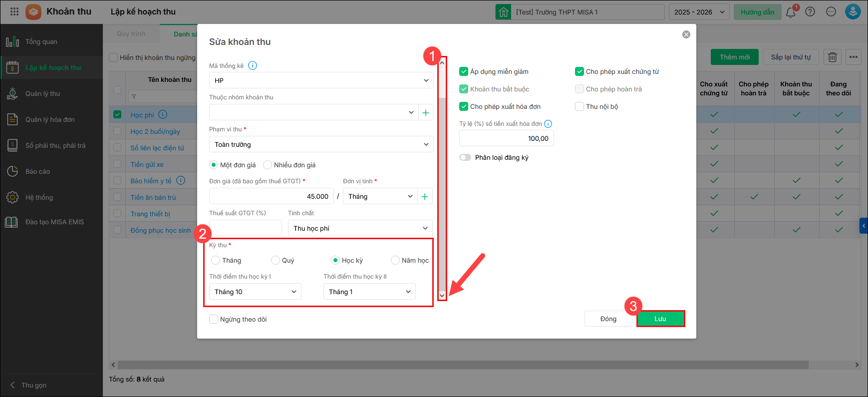Open Phạm vi thu Toàn trường dropdown
Viewport: 868px width, 397px height.
click(x=321, y=144)
